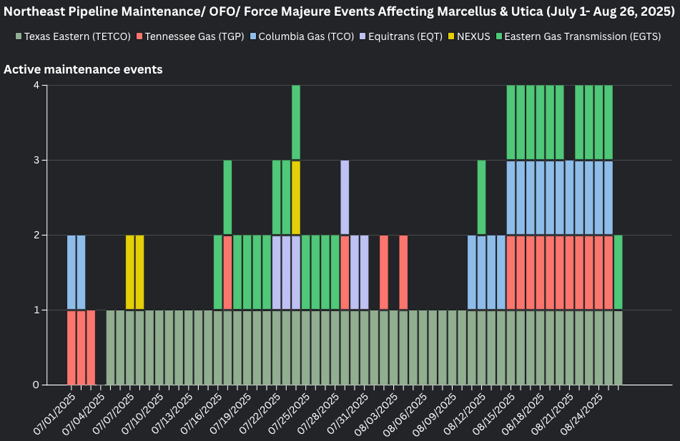Click the 08/21/2025 x-axis label

552,414
